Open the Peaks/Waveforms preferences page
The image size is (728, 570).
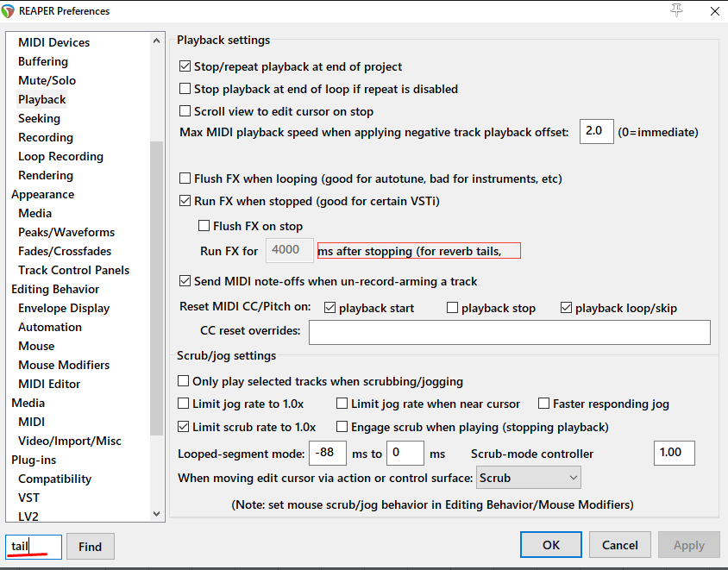66,232
